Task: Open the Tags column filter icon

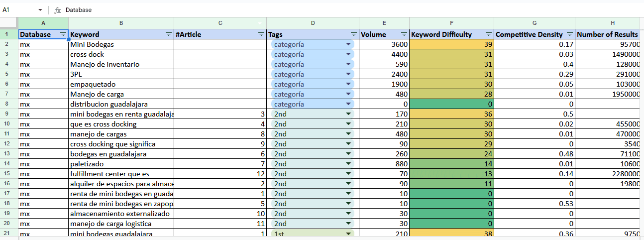Action: pyautogui.click(x=354, y=34)
